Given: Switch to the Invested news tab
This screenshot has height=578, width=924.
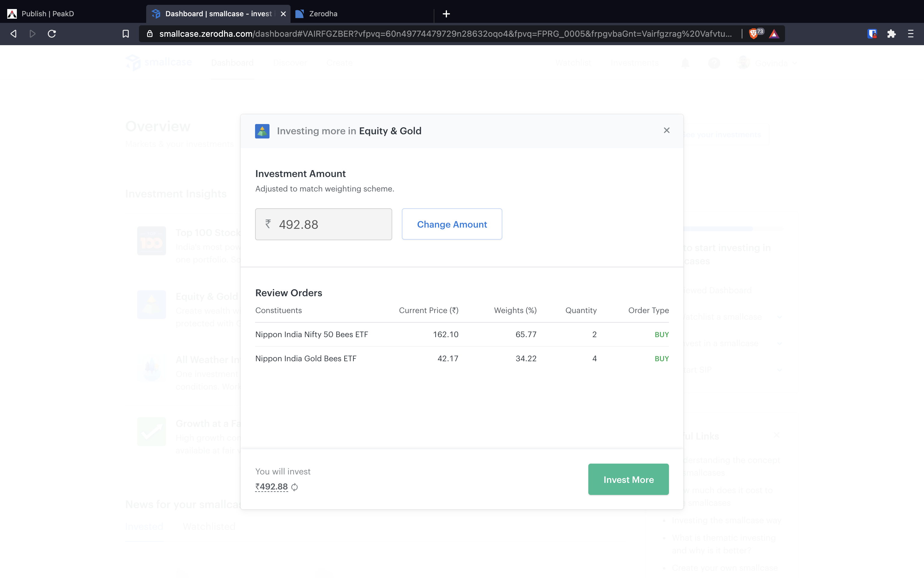Looking at the screenshot, I should pos(144,527).
